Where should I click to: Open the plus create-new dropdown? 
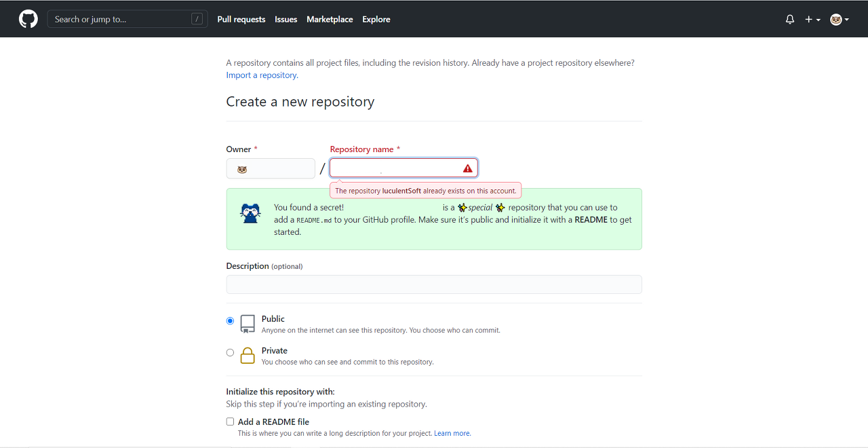812,20
